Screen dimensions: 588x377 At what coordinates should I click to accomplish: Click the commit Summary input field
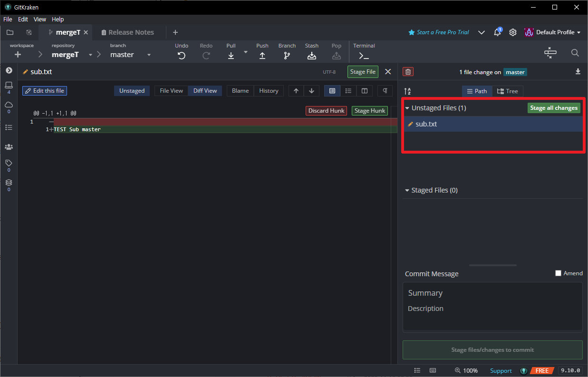click(492, 293)
